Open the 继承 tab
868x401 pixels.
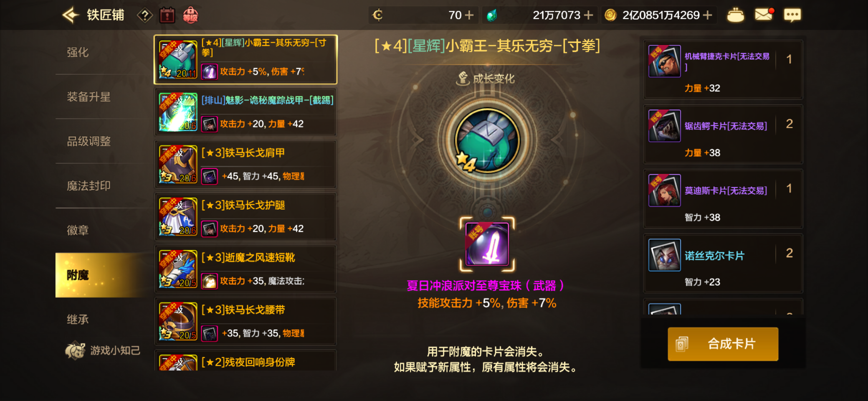tap(78, 320)
